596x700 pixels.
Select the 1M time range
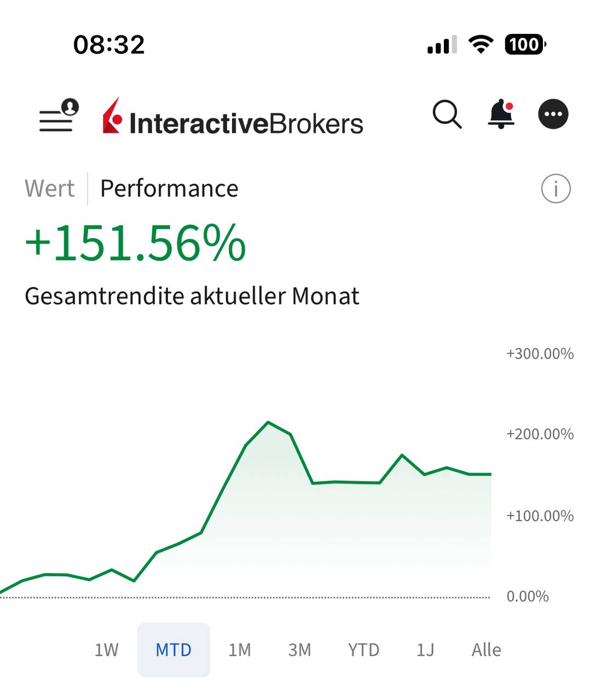point(239,650)
